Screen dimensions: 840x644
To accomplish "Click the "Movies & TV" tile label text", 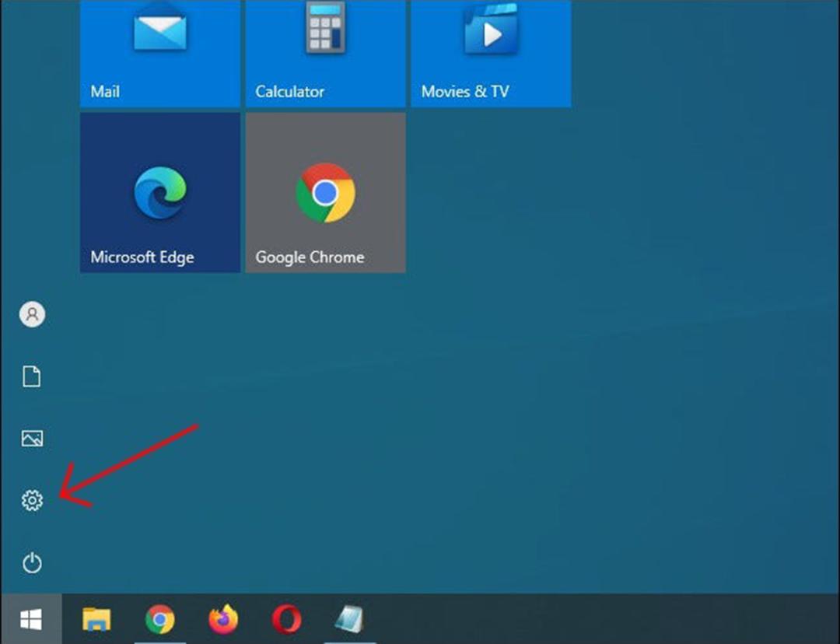I will [x=465, y=91].
